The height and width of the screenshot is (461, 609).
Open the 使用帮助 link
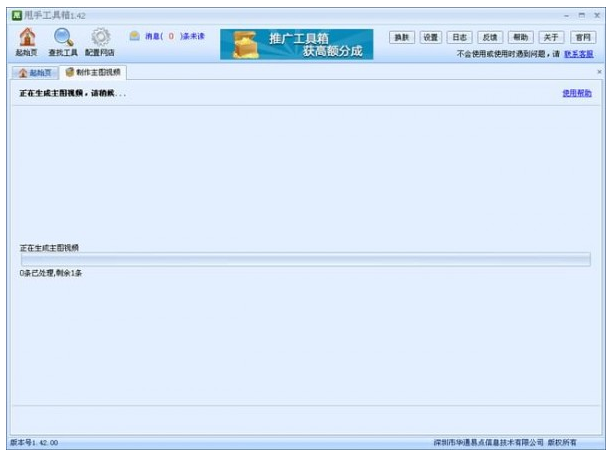pos(577,93)
